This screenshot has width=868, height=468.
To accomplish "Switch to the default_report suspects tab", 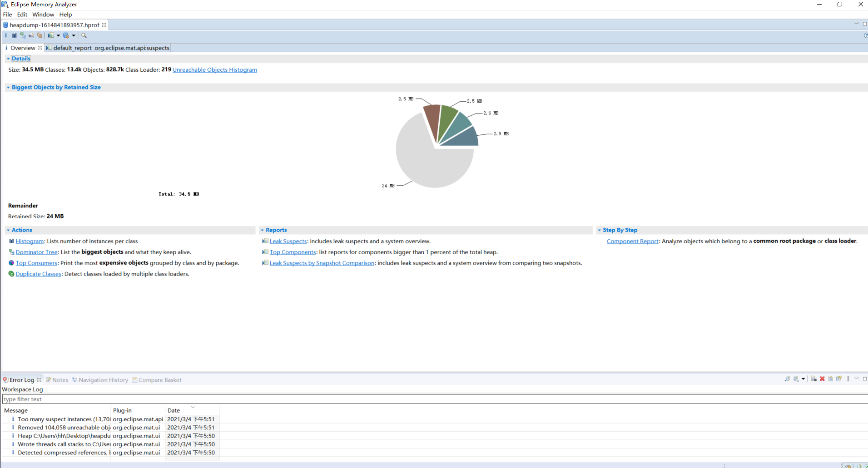I will click(x=108, y=48).
